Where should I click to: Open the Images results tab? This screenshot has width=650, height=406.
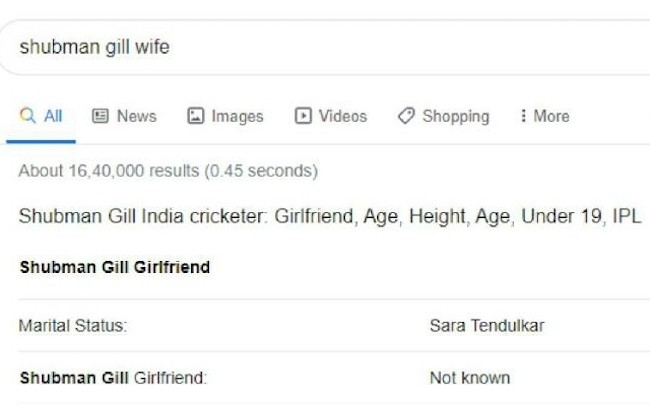[237, 116]
